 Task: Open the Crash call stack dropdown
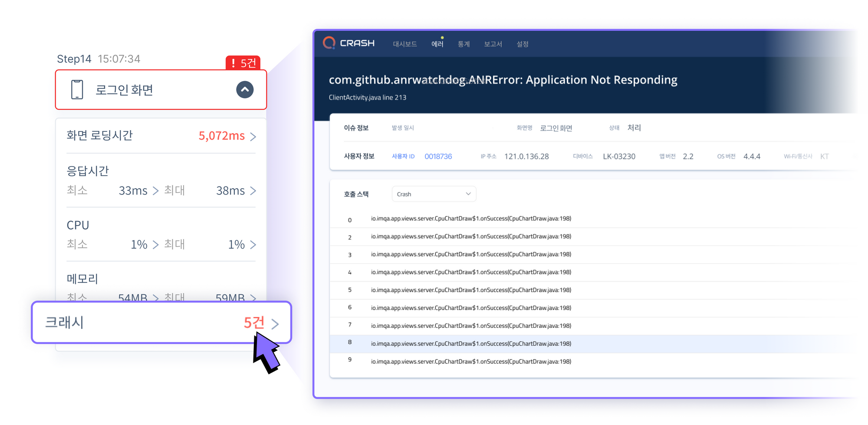click(434, 194)
